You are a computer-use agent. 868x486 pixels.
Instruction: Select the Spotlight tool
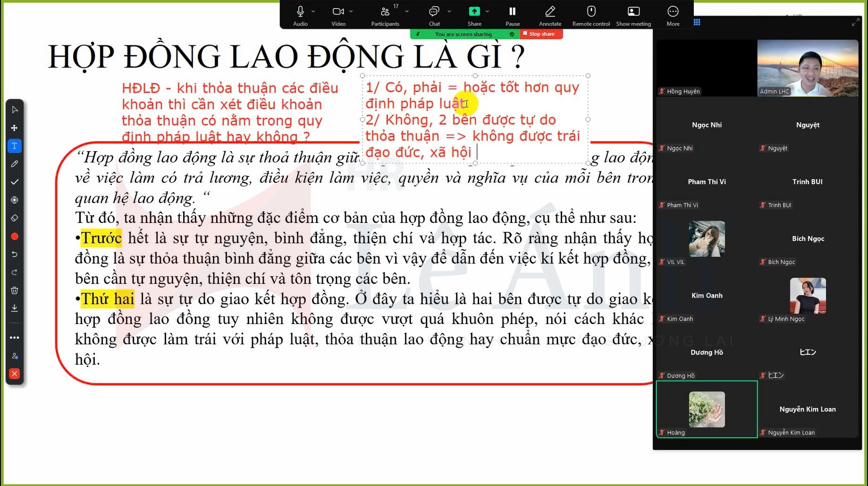[15, 200]
